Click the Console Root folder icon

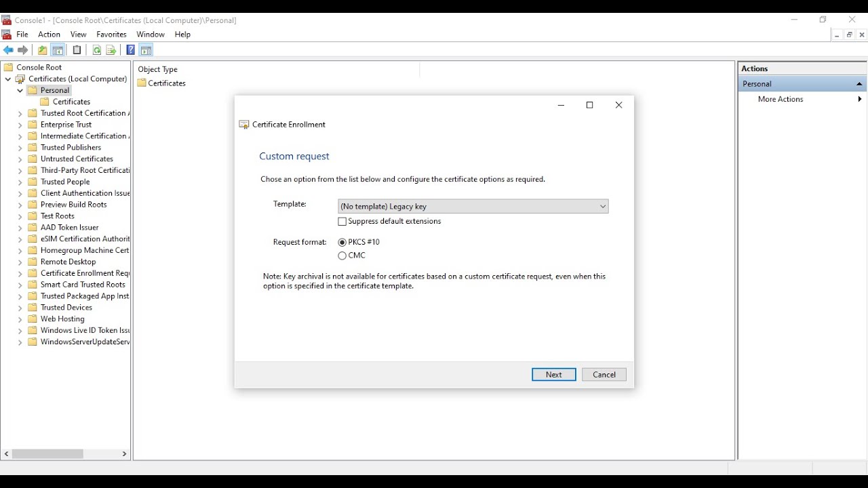pos(9,67)
